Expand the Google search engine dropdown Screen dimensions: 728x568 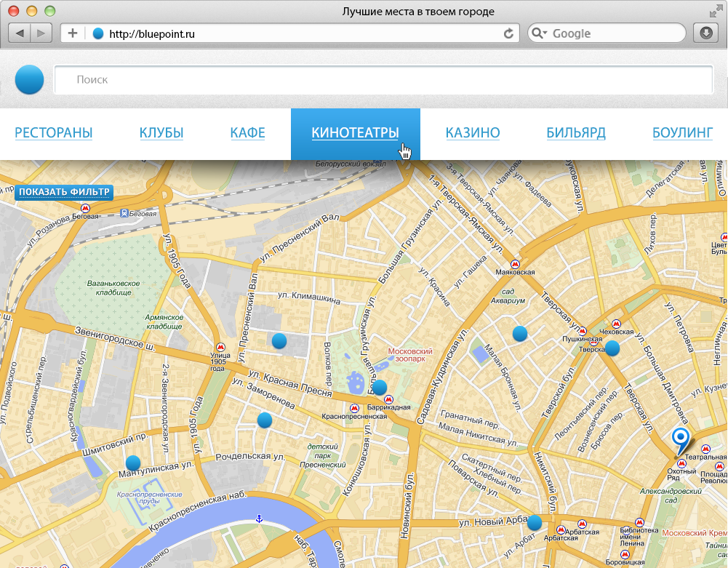pyautogui.click(x=539, y=33)
